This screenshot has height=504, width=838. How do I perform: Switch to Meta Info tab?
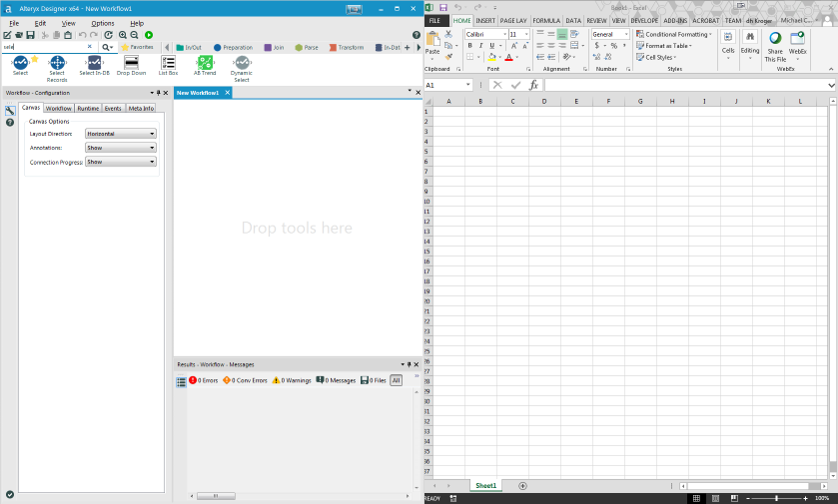pos(141,109)
